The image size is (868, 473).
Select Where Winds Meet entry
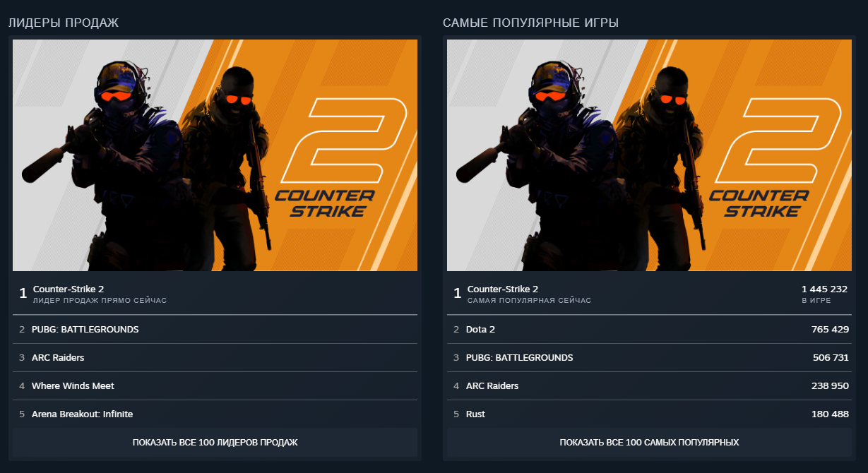click(x=215, y=386)
